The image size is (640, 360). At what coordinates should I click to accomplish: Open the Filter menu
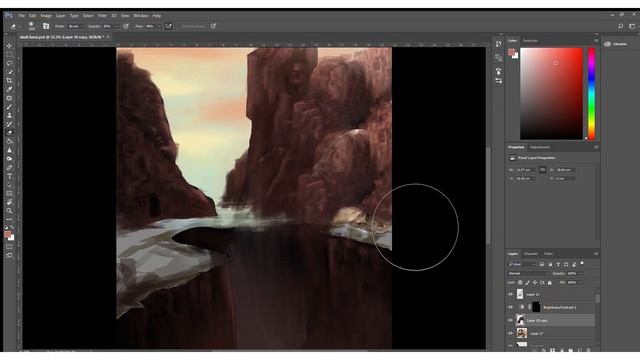[102, 16]
